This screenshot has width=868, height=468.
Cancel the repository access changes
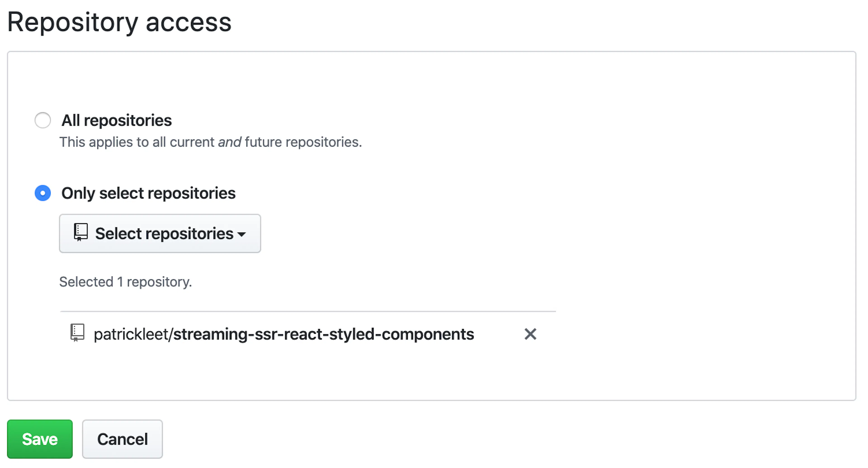tap(122, 439)
